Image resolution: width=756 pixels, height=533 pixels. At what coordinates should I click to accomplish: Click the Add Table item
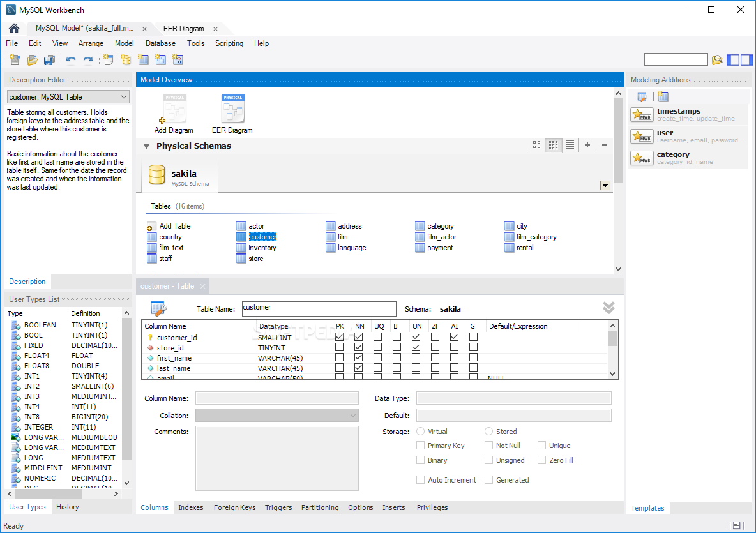point(169,226)
